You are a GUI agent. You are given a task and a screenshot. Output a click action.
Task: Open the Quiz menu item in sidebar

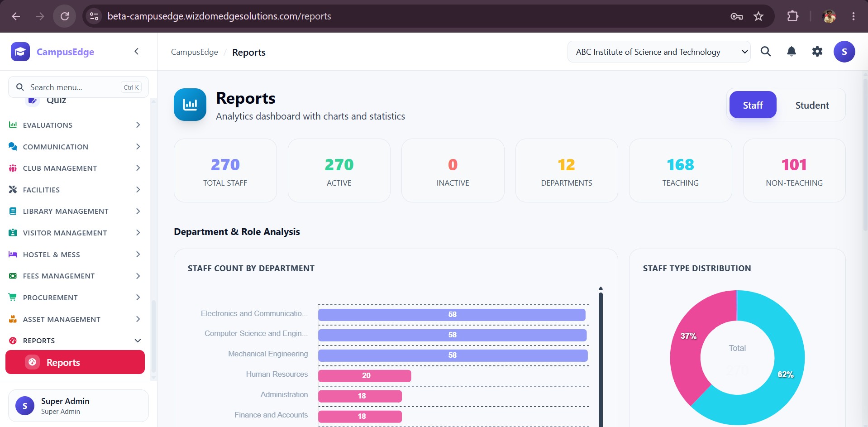pos(56,101)
